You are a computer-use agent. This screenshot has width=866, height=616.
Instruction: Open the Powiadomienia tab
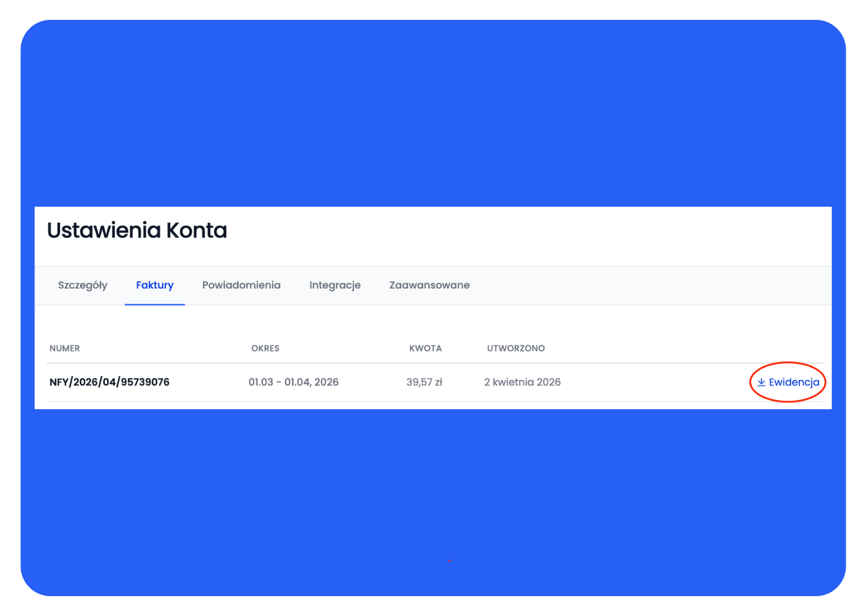pyautogui.click(x=241, y=285)
